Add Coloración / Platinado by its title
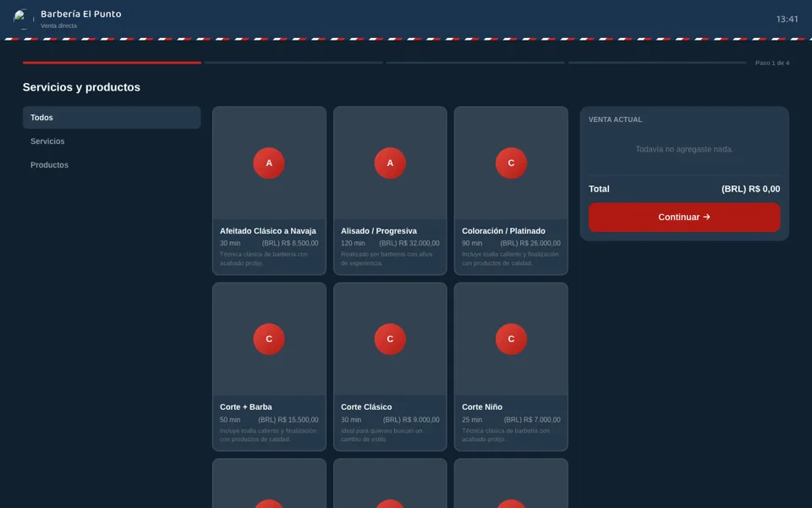This screenshot has width=812, height=508. 503,230
